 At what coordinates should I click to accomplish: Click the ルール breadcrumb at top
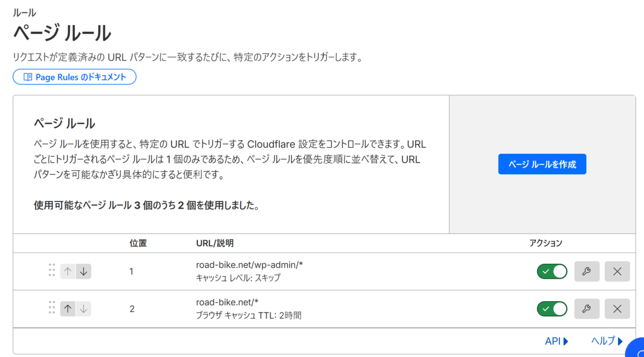tap(24, 13)
